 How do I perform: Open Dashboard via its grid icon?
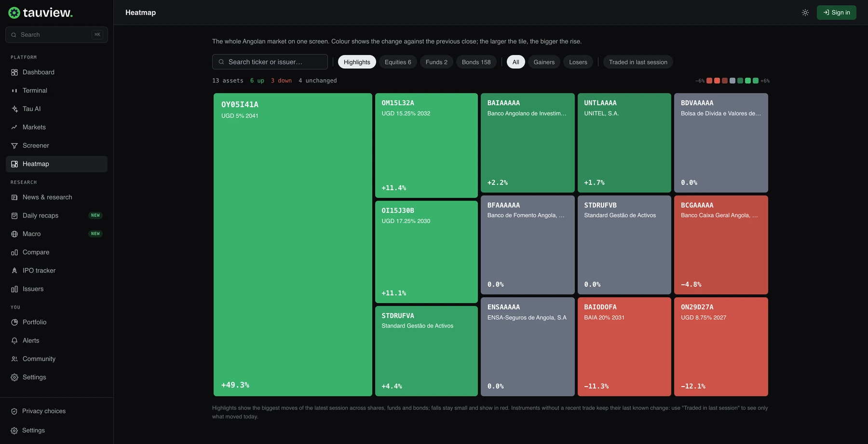tap(14, 72)
